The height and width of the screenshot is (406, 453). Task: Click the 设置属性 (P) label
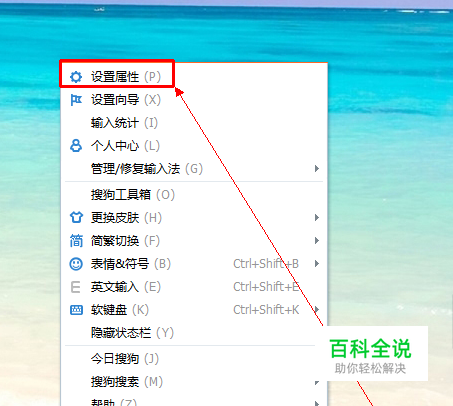(x=126, y=77)
